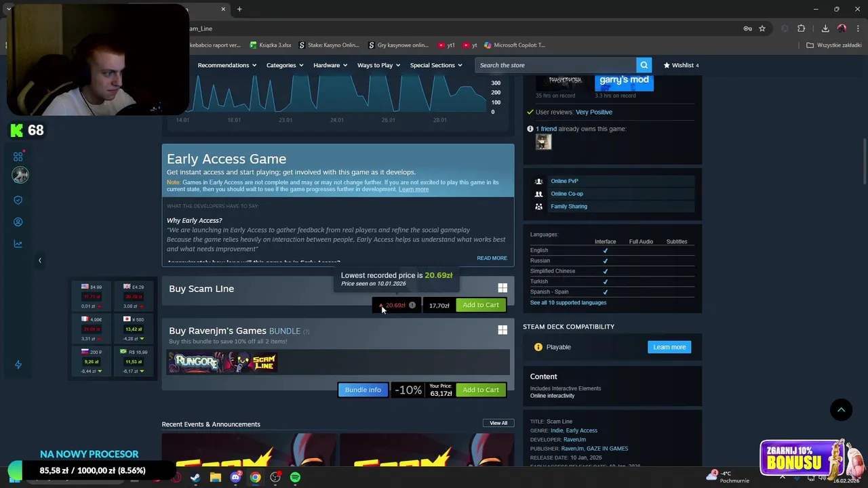Open the Gry kasynowe onlin... bookmark
Screen dimensions: 868x488
[398, 45]
